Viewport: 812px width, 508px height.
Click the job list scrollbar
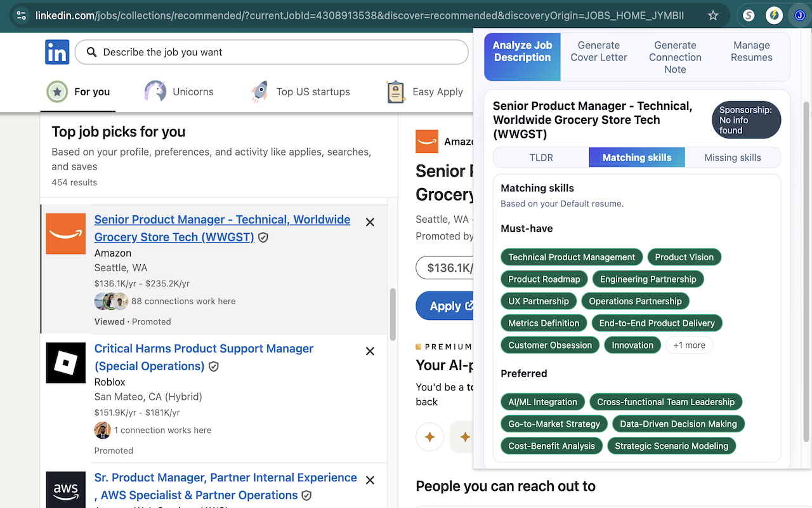pyautogui.click(x=393, y=314)
